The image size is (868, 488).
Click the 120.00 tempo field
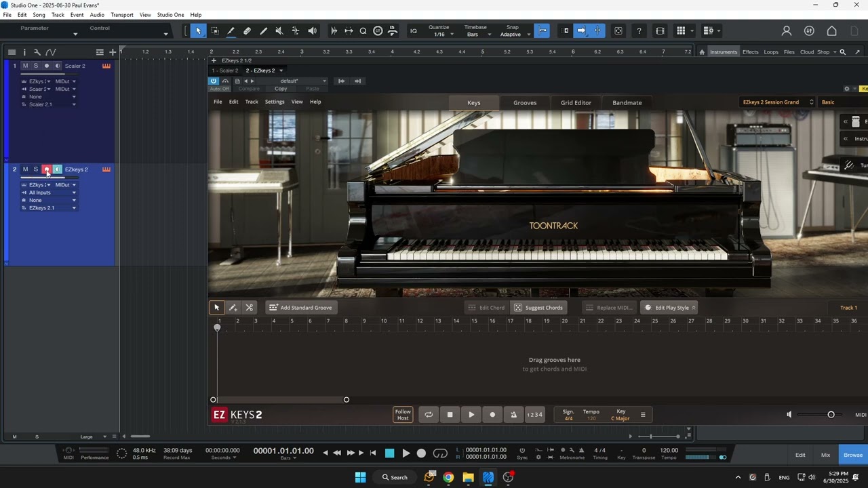click(669, 450)
